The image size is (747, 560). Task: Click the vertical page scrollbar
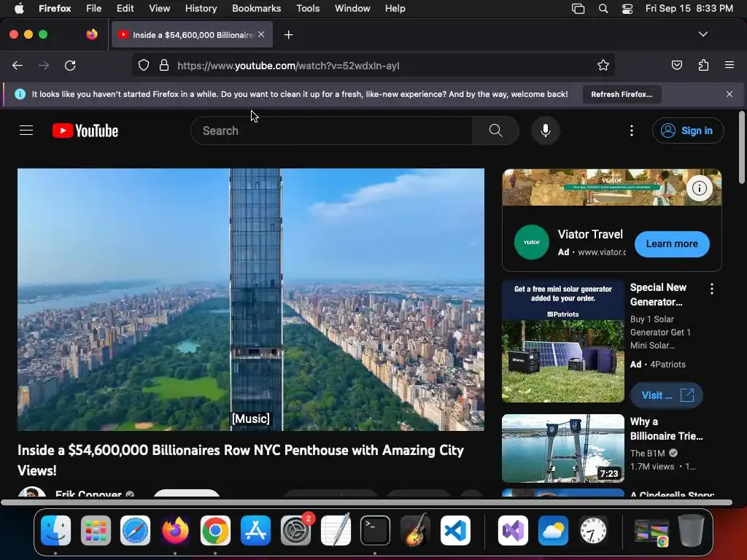741,147
